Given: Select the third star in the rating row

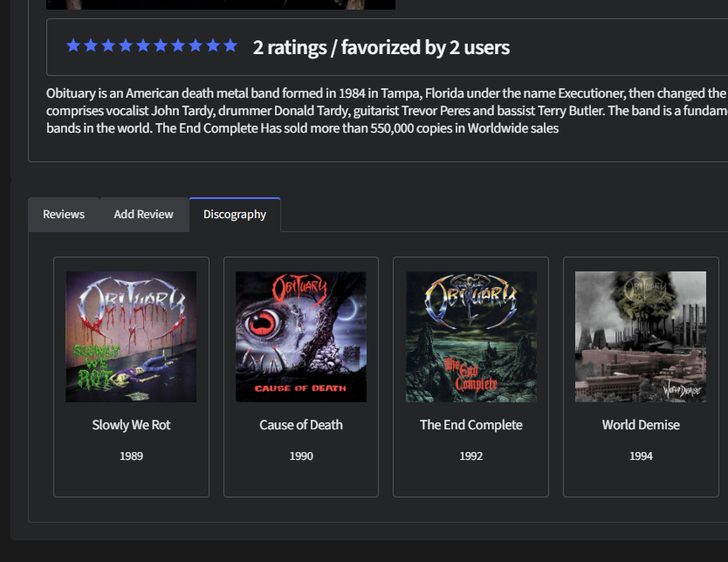Looking at the screenshot, I should click(110, 46).
